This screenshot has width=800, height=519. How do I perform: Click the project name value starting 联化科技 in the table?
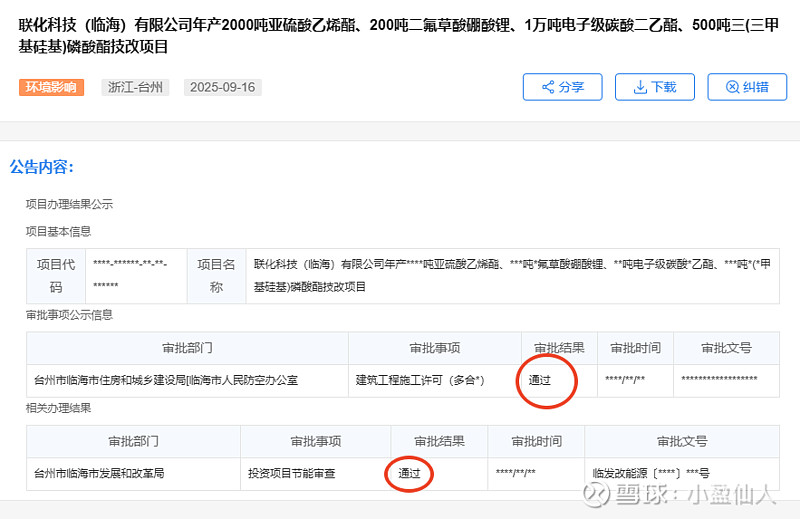click(x=513, y=276)
